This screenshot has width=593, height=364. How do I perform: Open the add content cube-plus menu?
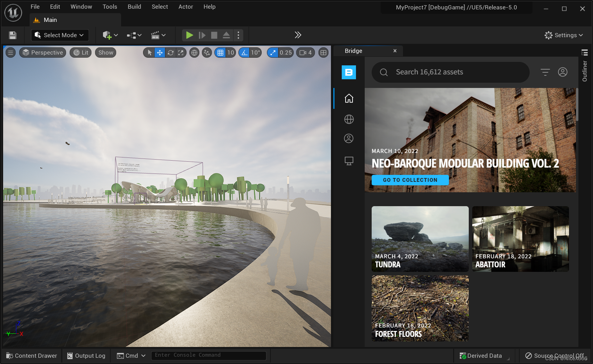pyautogui.click(x=110, y=35)
